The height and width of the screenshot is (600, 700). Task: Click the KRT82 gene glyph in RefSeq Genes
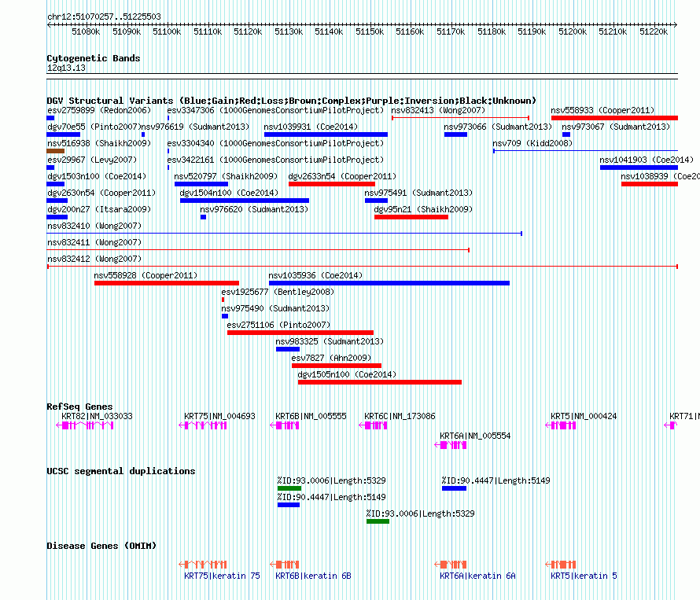(x=85, y=425)
